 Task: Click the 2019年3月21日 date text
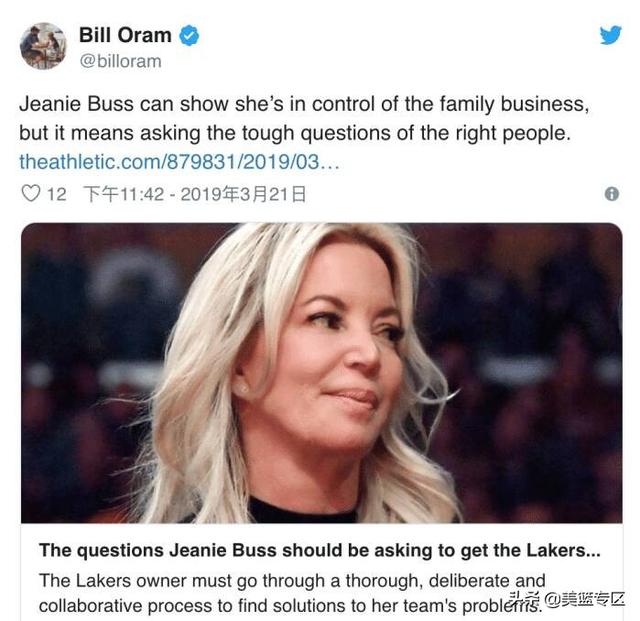[x=243, y=194]
